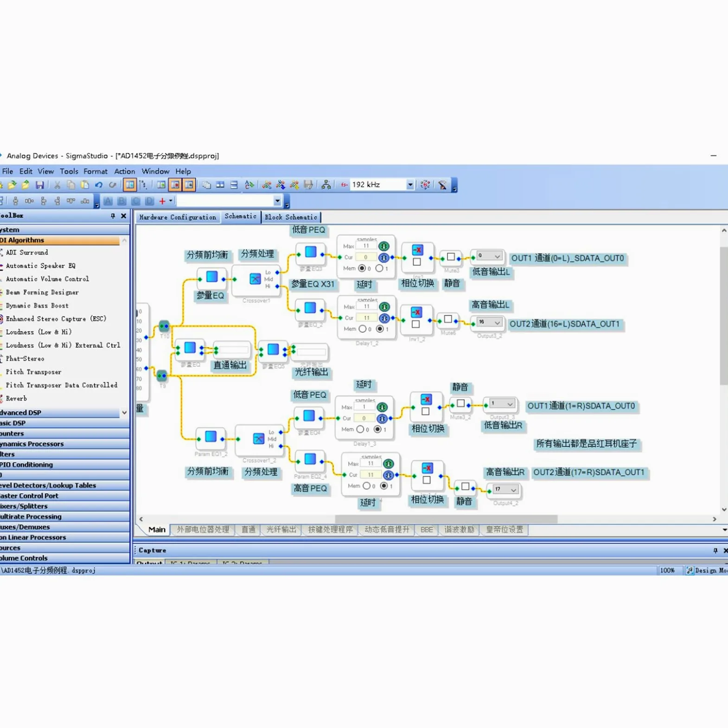Click the Cur stepper knob in the Delay1_3 block

[x=382, y=418]
